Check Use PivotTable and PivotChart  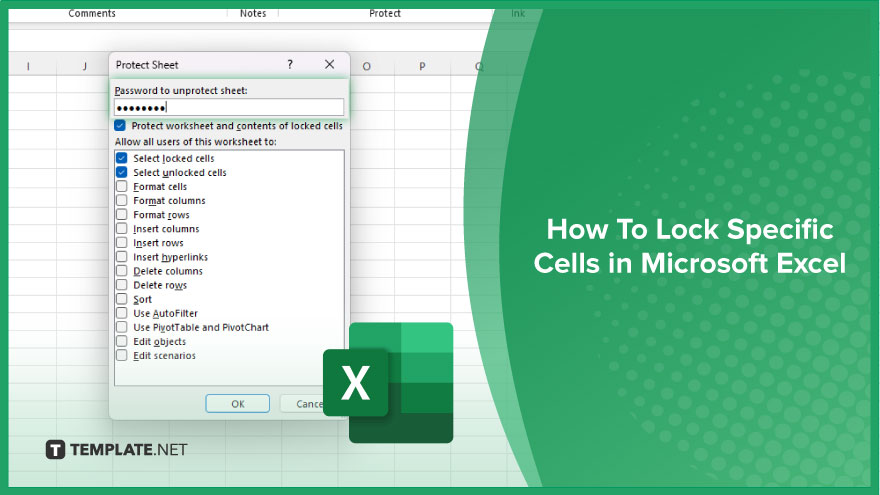click(122, 327)
